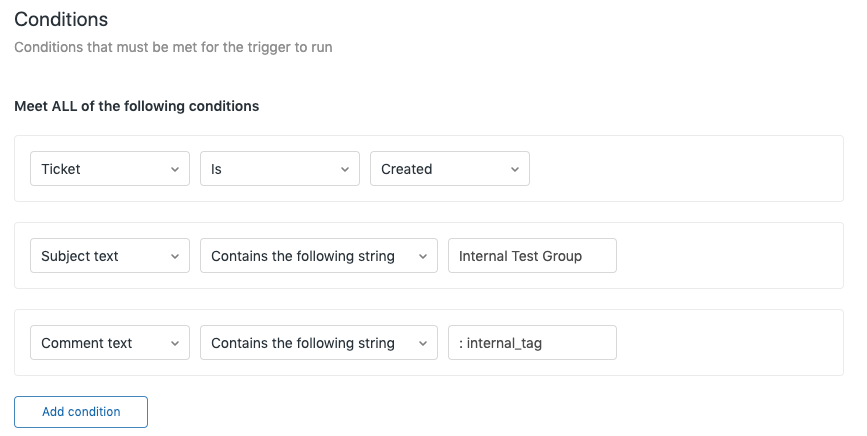Click the chevron arrow in the Created dropdown

(x=515, y=170)
